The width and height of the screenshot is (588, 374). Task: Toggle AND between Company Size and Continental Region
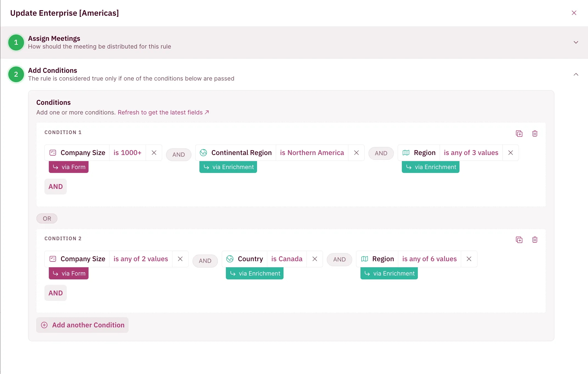(179, 154)
